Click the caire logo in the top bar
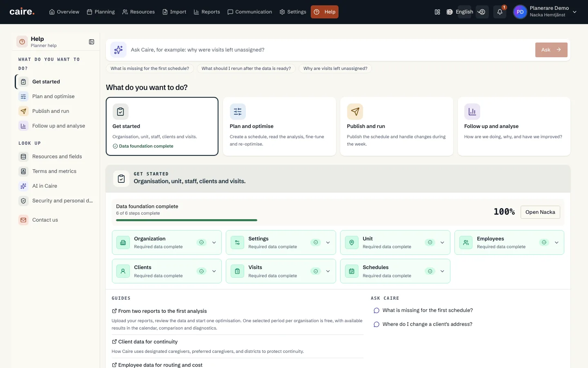This screenshot has width=588, height=368. click(22, 12)
